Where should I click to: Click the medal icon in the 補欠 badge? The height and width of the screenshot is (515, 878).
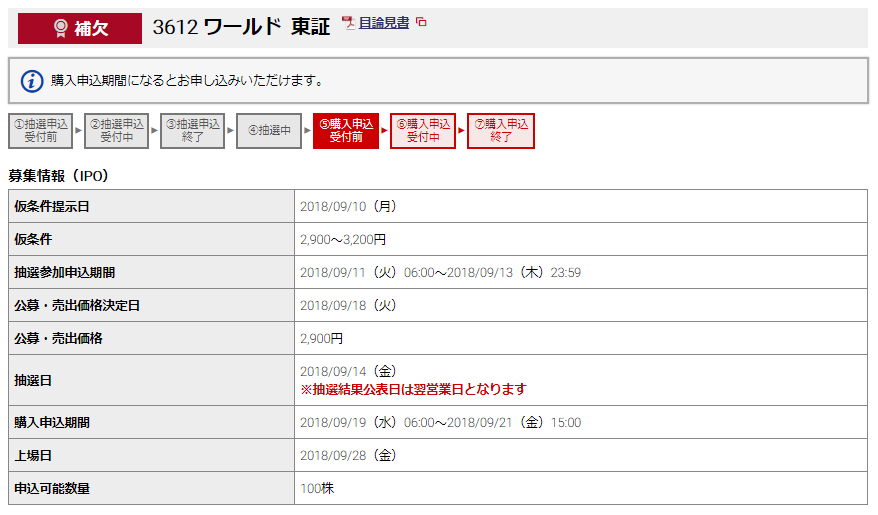60,28
